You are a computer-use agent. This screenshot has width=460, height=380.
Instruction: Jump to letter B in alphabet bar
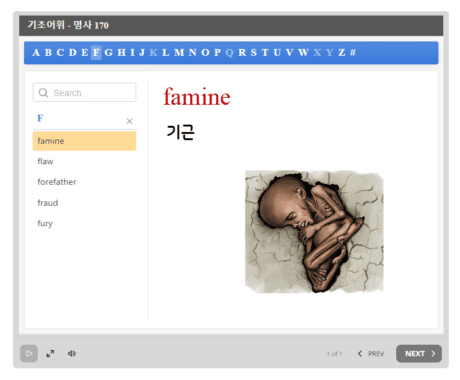point(48,53)
